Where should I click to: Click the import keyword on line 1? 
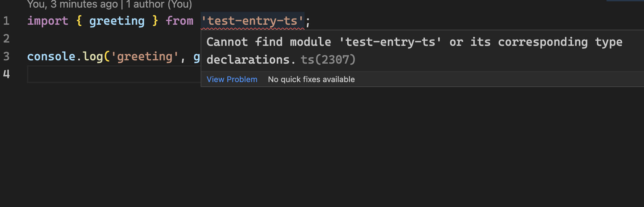pyautogui.click(x=48, y=21)
